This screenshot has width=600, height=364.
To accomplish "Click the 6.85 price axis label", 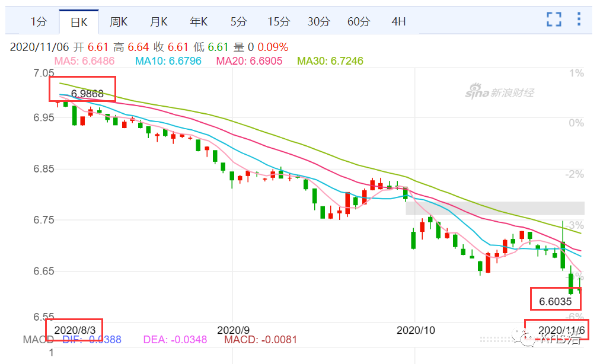I will coord(44,169).
